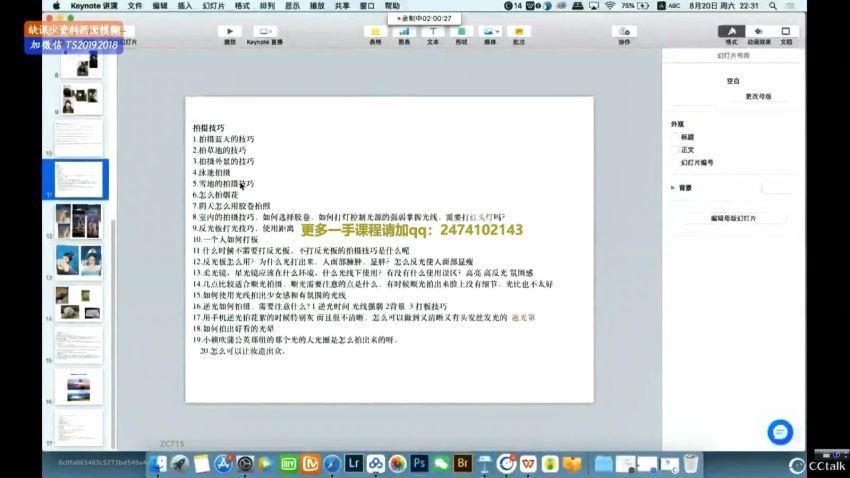Insert a shape with the 形状 icon

click(x=461, y=31)
